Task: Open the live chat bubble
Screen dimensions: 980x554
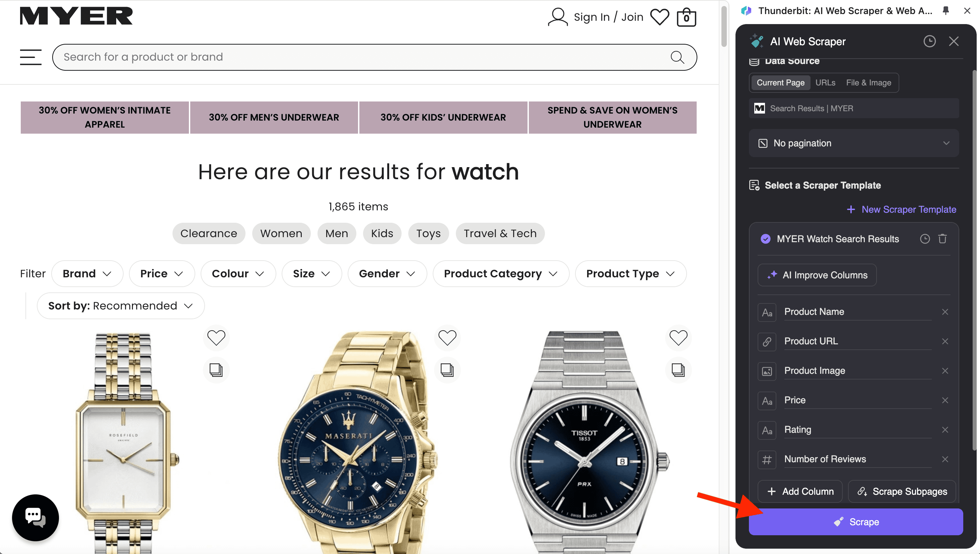Action: (x=36, y=517)
